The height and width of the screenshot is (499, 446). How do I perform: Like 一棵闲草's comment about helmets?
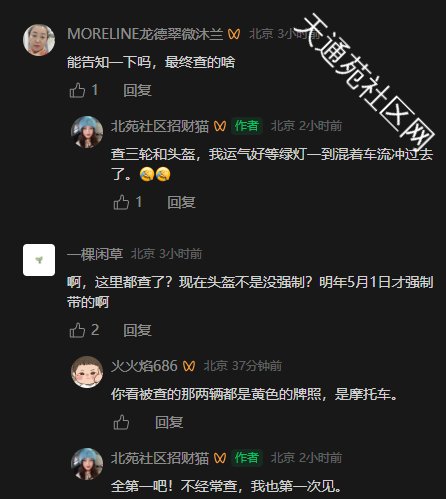click(x=77, y=330)
